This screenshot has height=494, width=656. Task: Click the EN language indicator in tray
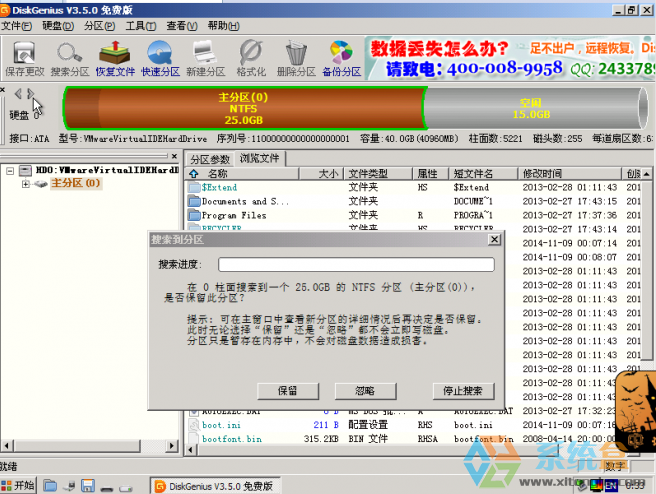click(x=611, y=486)
